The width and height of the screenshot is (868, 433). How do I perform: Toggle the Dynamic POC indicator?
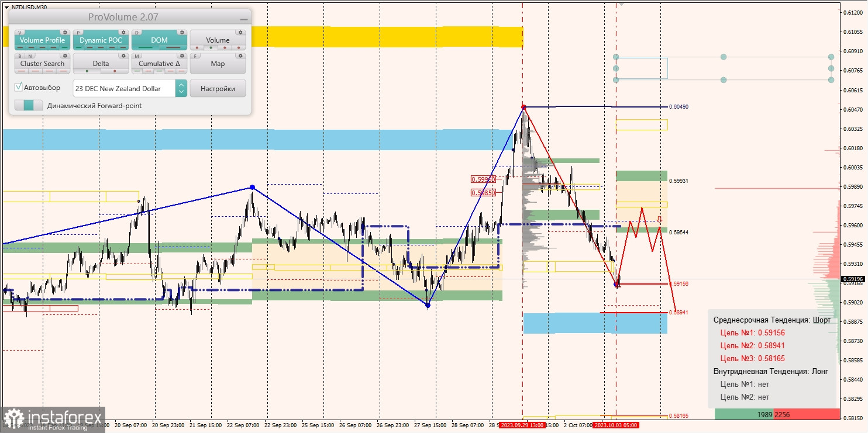(x=101, y=40)
